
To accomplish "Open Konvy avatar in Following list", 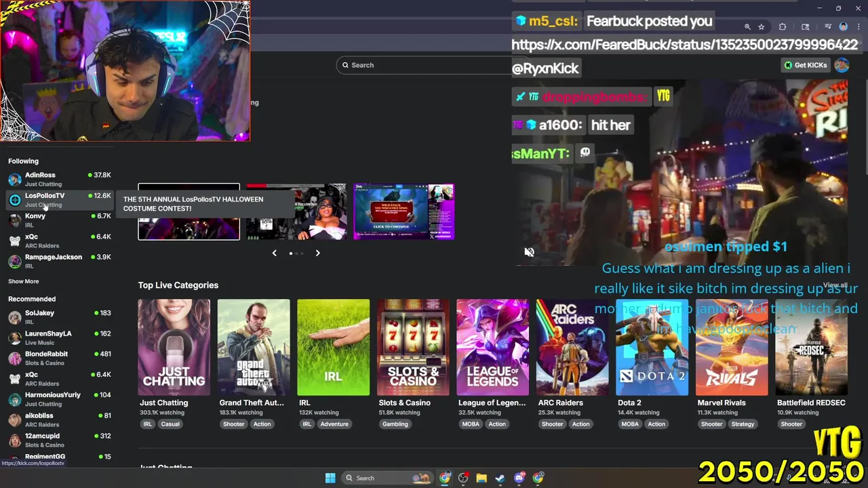I will tap(15, 220).
